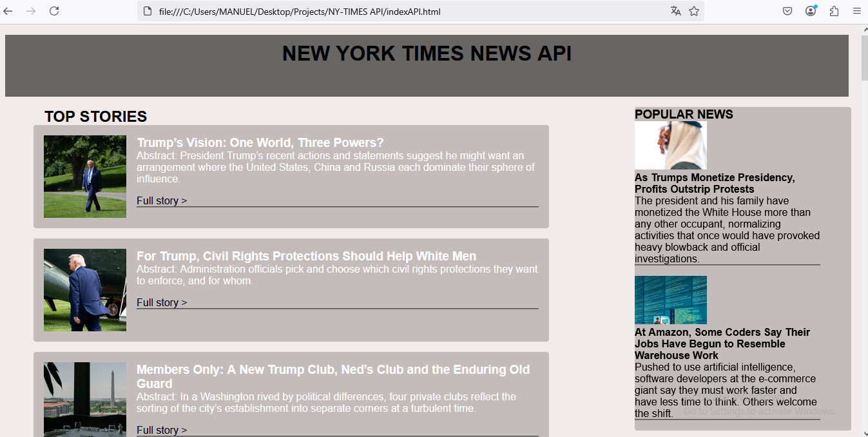Screen dimensions: 868x437
Task: Bookmark this page with the star icon
Action: tap(694, 11)
